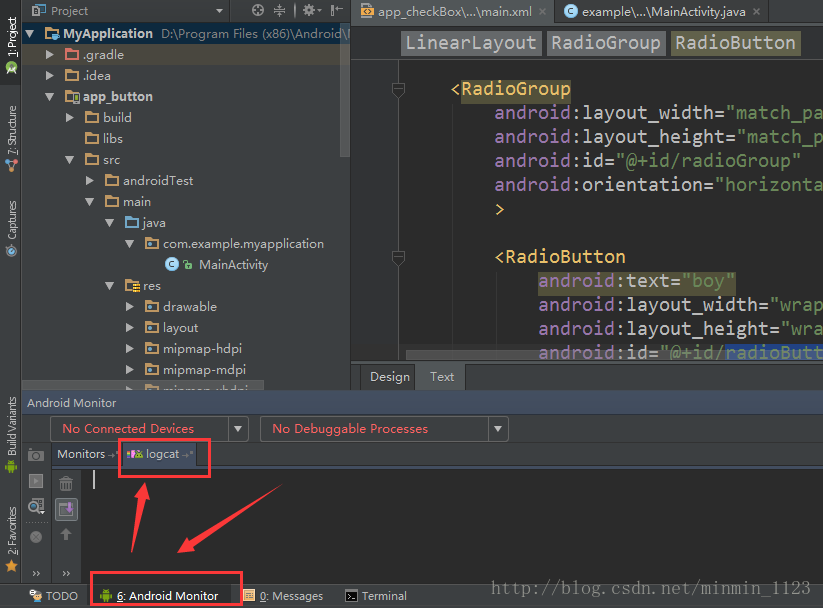823x608 pixels.
Task: Click the project tree vertical scrollbar
Action: (344, 89)
